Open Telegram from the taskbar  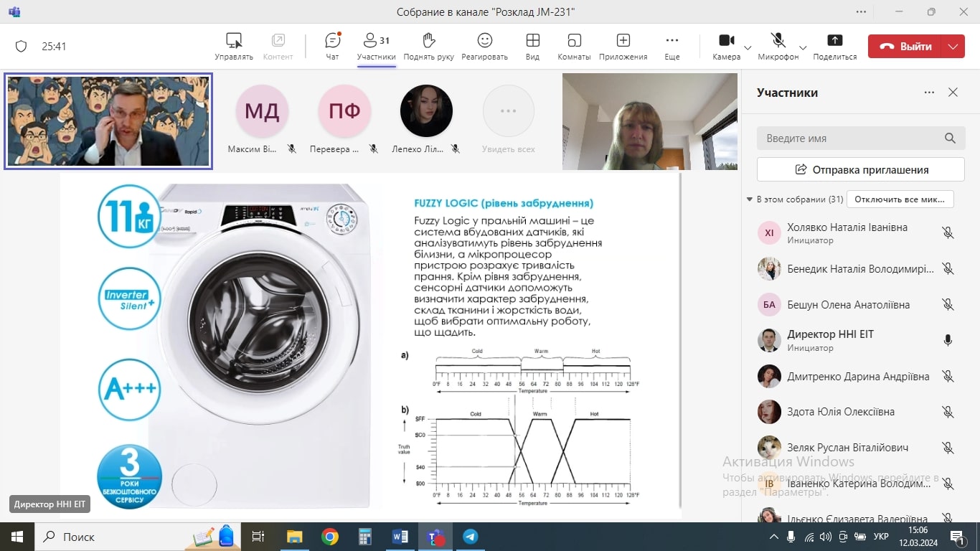coord(471,537)
